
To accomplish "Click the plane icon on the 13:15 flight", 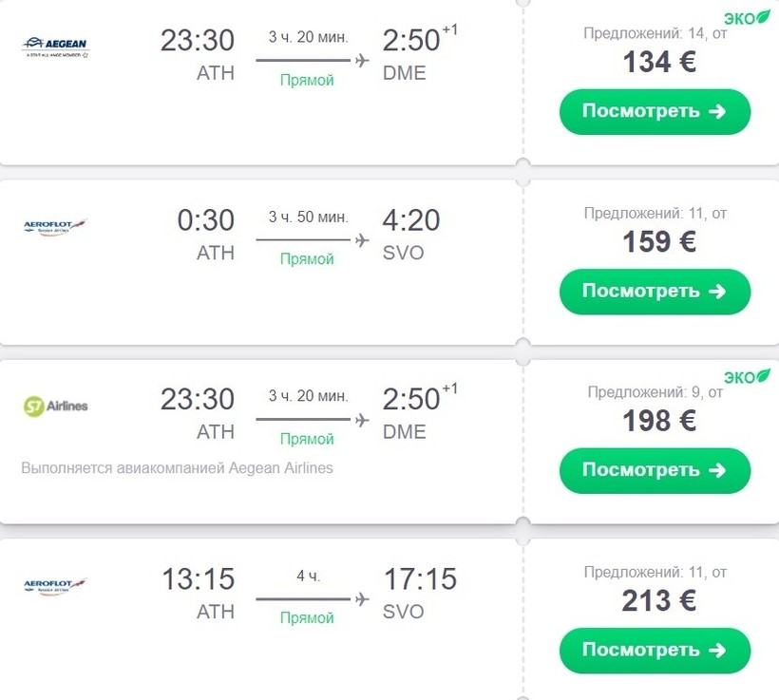I will click(x=361, y=599).
